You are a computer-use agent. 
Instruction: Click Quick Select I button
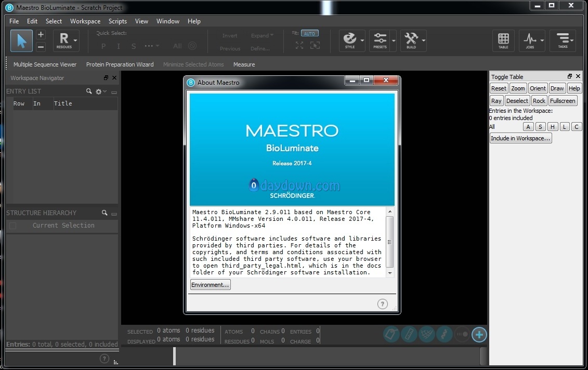[119, 46]
